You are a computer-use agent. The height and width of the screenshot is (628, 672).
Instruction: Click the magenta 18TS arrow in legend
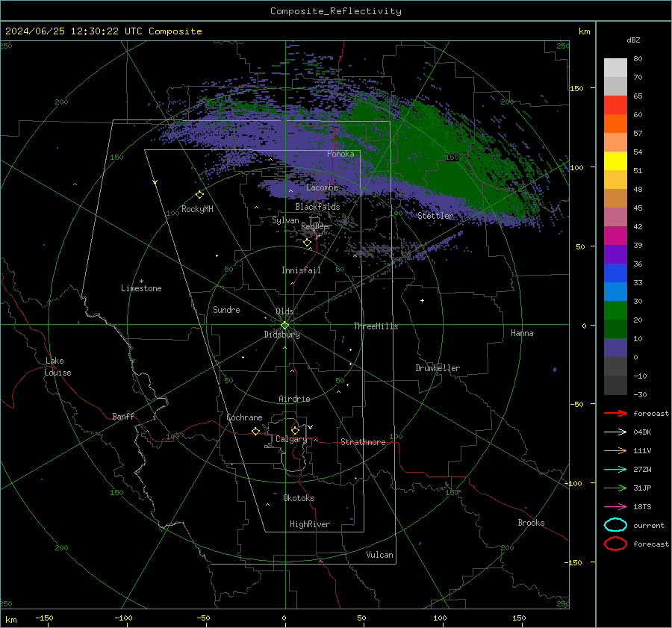pyautogui.click(x=615, y=507)
